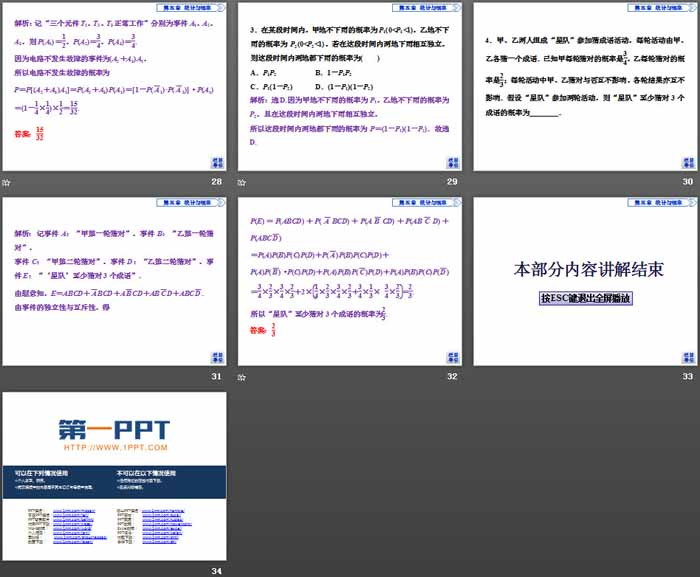Click the red 答案 15/32 answer on slide 28

[x=29, y=134]
